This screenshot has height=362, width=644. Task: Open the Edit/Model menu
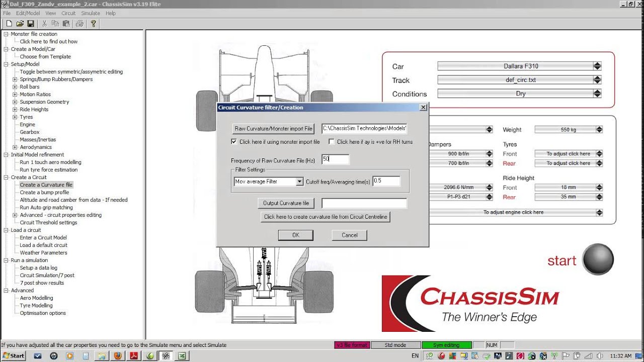[x=28, y=13]
